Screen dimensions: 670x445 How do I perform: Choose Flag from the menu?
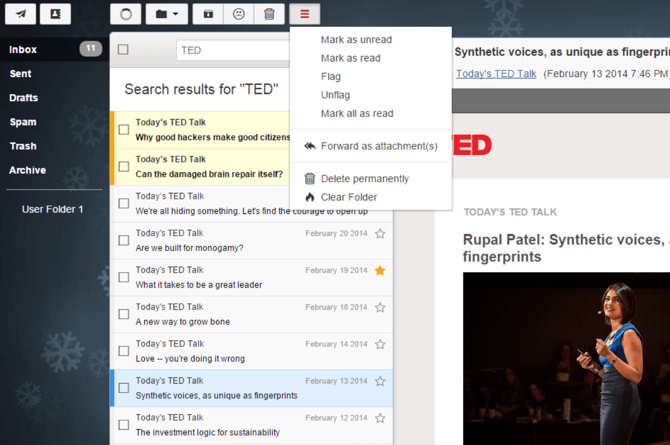pyautogui.click(x=331, y=77)
